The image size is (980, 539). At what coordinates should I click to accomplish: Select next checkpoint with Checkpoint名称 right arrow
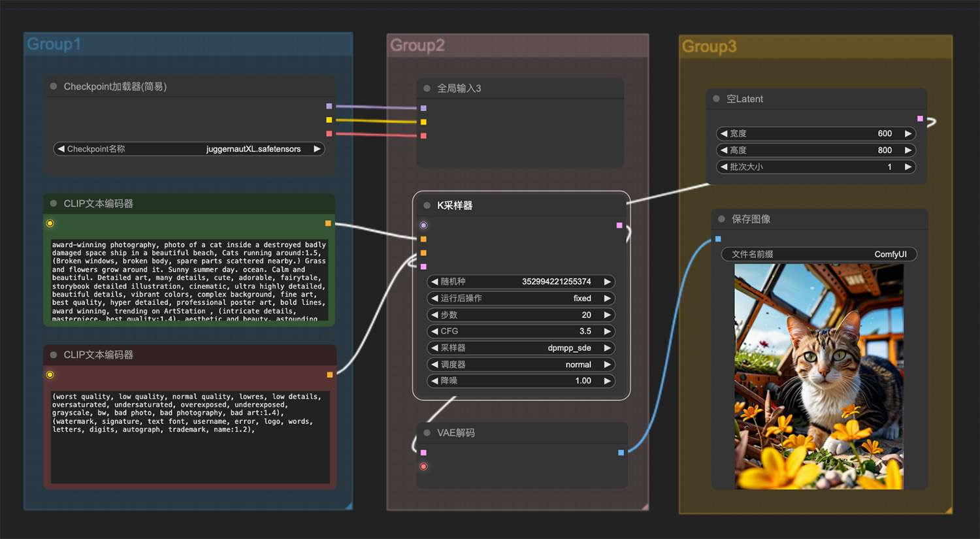[x=317, y=149]
